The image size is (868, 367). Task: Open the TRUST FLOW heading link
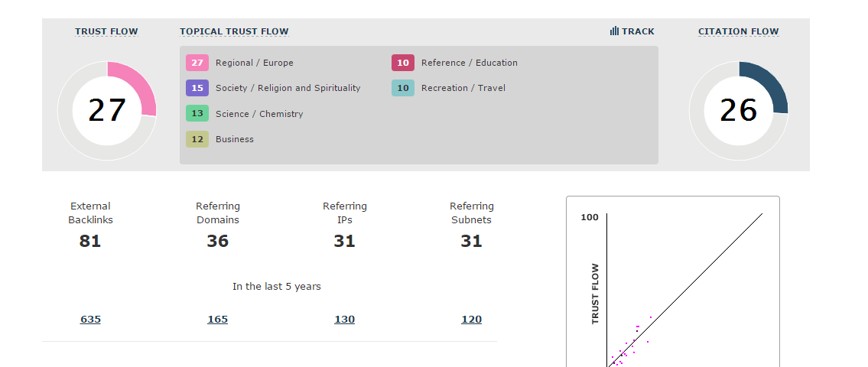point(106,31)
